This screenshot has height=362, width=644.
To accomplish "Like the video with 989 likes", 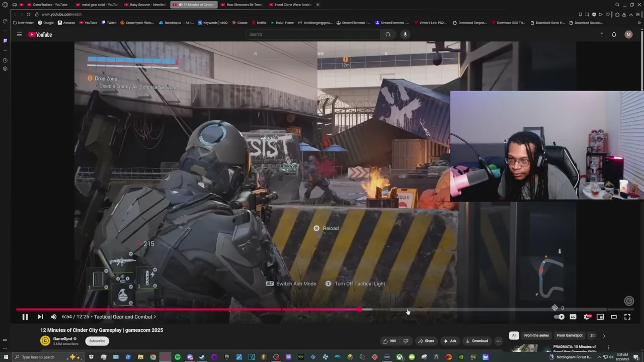I will [389, 341].
